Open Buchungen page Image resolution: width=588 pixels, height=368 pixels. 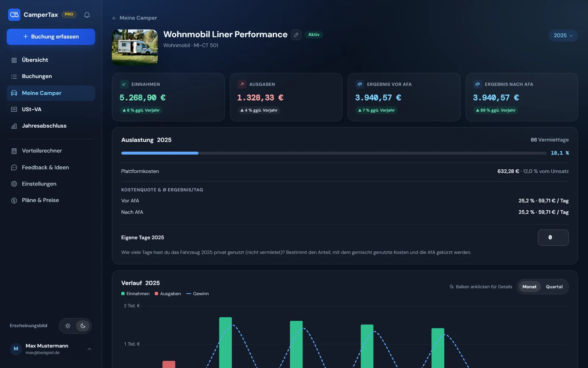pyautogui.click(x=51, y=77)
